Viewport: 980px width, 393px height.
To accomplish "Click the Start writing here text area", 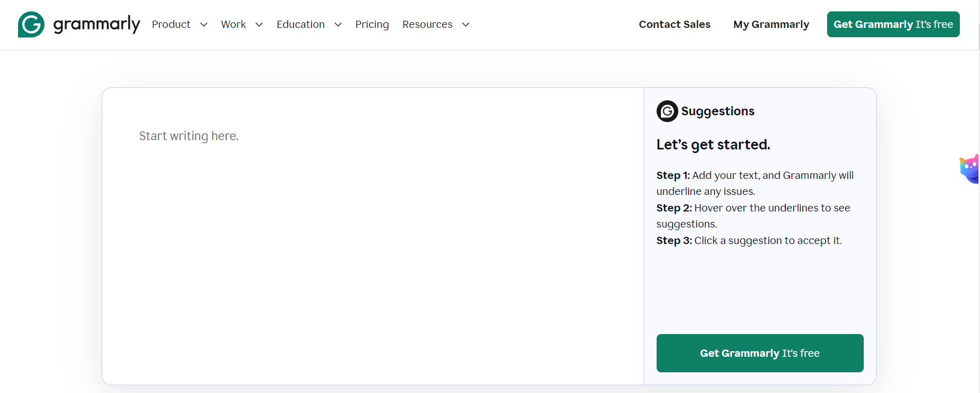I will click(x=373, y=236).
